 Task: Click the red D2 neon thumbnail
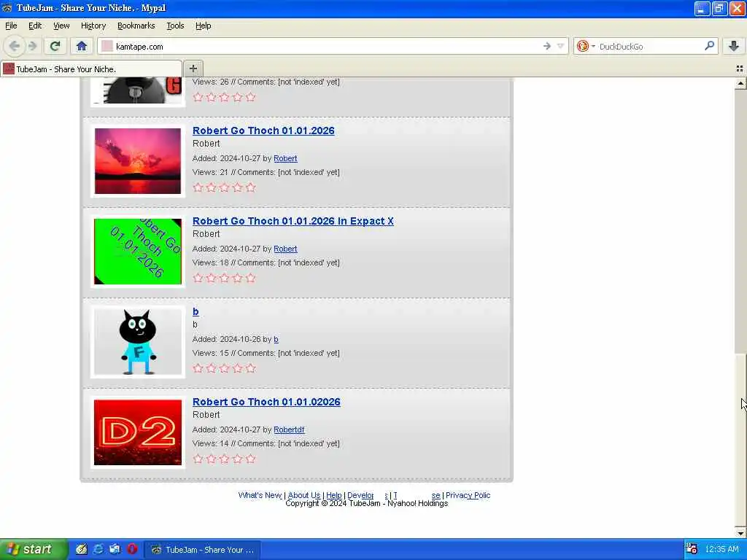pyautogui.click(x=138, y=432)
